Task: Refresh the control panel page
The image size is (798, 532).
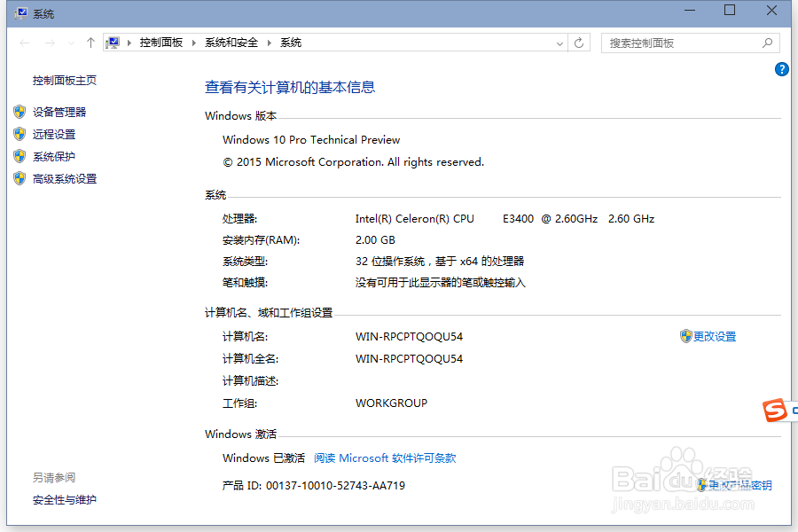Action: 579,43
